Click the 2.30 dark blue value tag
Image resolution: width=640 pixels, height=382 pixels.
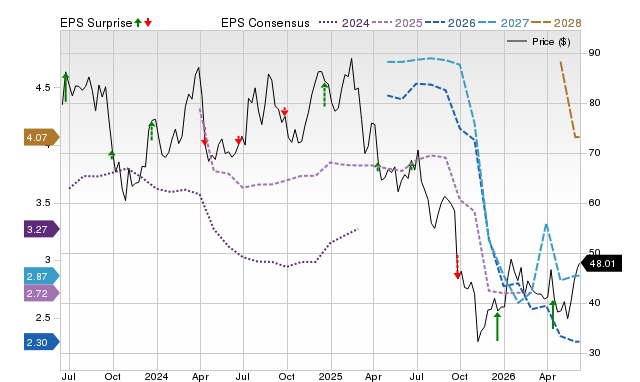pyautogui.click(x=42, y=342)
